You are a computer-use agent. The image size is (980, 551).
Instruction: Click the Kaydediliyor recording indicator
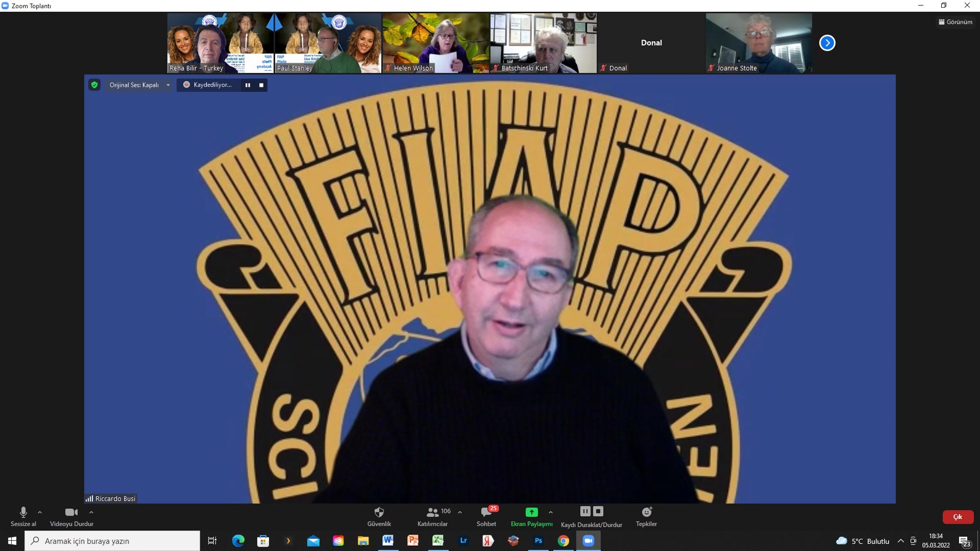pyautogui.click(x=208, y=85)
